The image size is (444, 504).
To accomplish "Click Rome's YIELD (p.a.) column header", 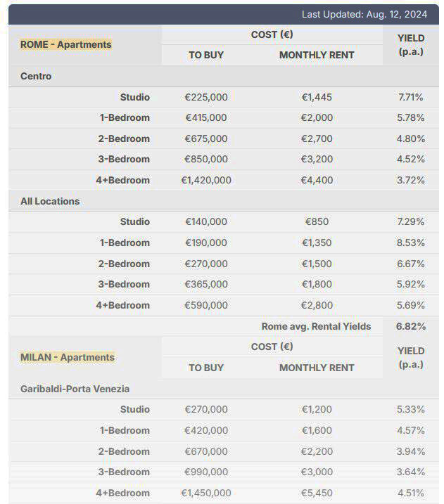I will [411, 45].
